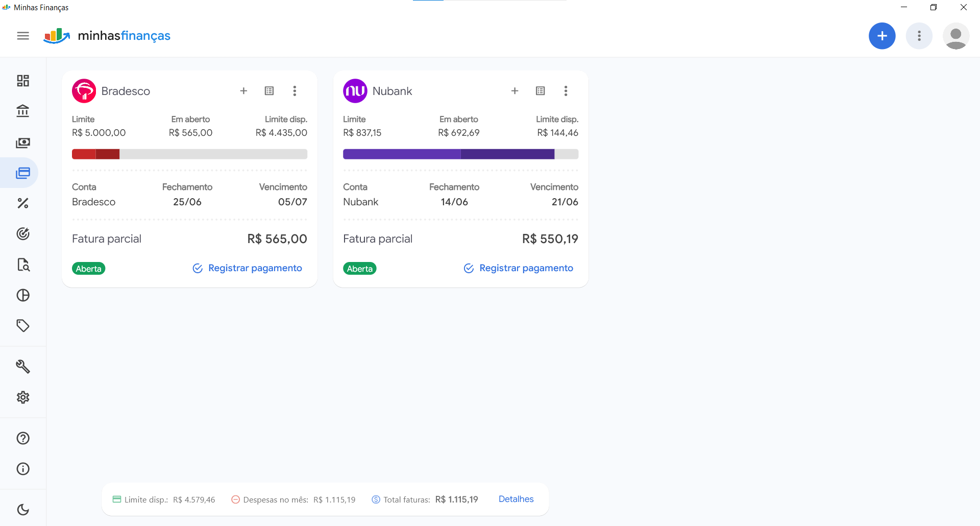Open bank accounts section in sidebar

[x=23, y=111]
